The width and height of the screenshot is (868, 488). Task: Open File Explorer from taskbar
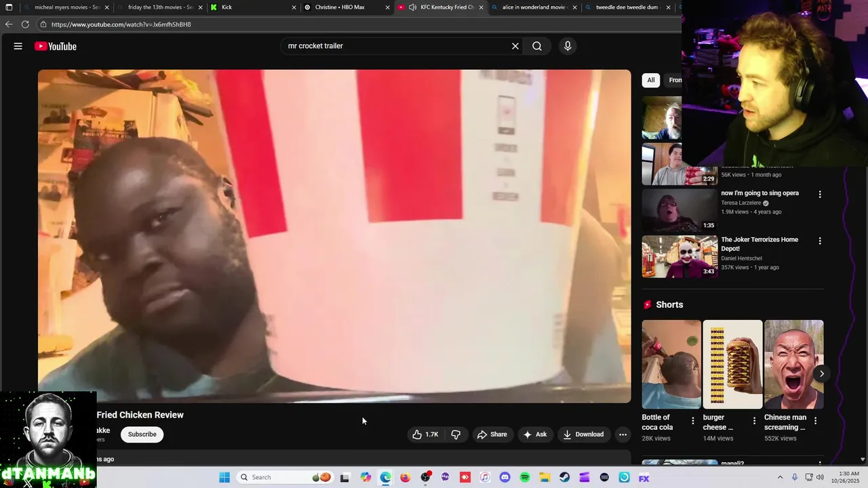point(545,477)
